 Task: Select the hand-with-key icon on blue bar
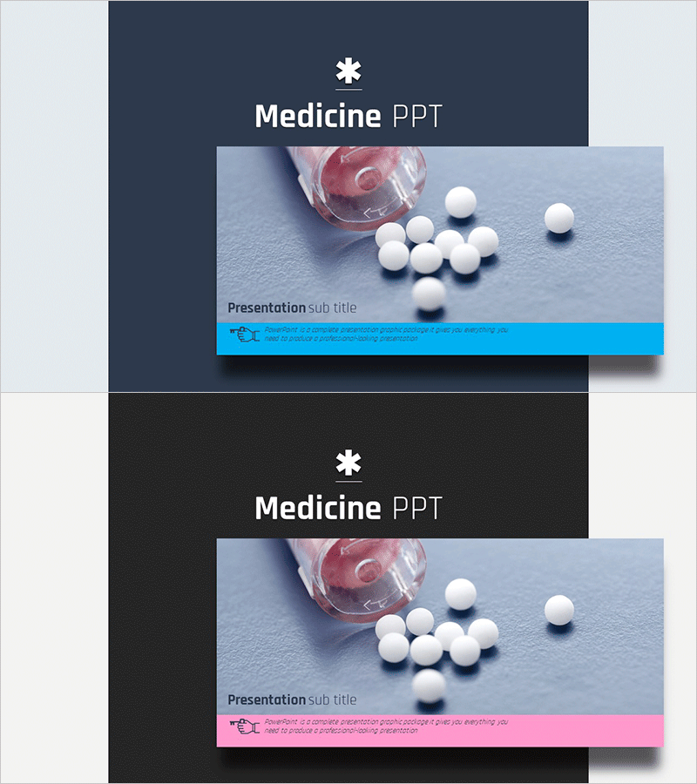pyautogui.click(x=245, y=334)
